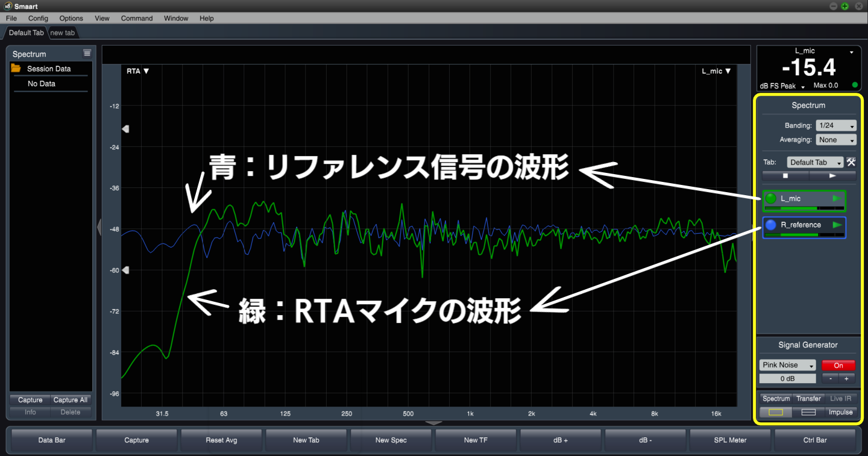Click the Session Data folder icon
This screenshot has height=456, width=868.
click(16, 69)
